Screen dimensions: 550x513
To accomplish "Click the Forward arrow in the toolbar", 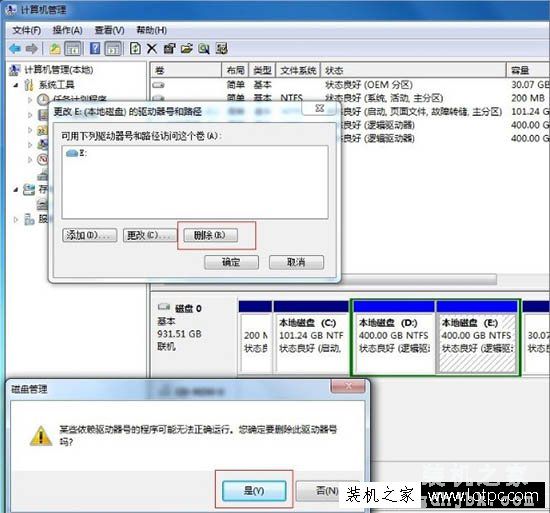I will pos(32,49).
